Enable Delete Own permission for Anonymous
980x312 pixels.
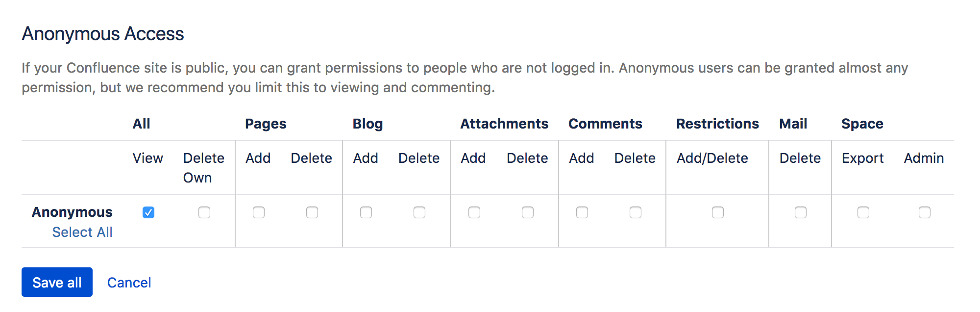tap(204, 212)
